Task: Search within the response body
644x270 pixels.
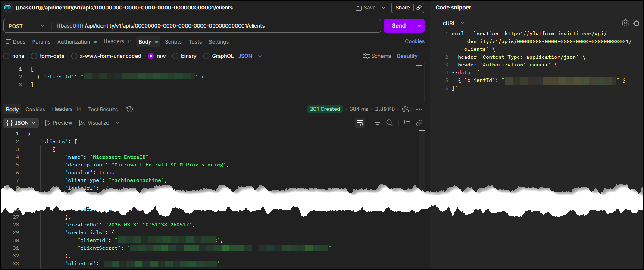Action: (389, 123)
